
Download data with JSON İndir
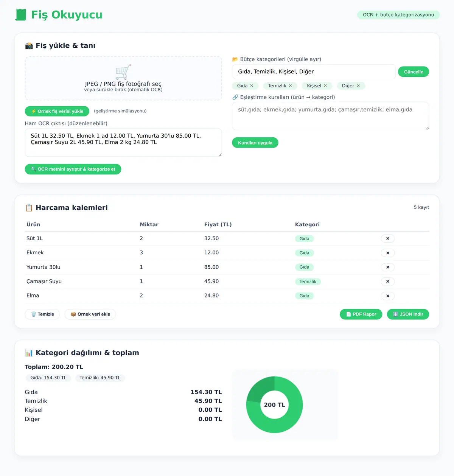(x=408, y=314)
